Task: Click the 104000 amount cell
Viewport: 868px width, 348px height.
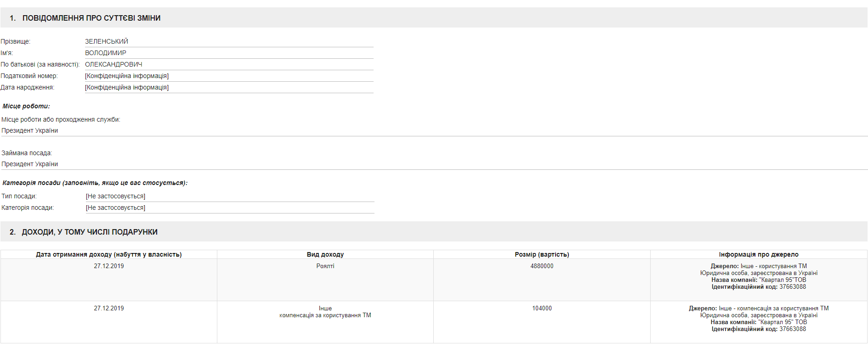Action: pos(542,308)
